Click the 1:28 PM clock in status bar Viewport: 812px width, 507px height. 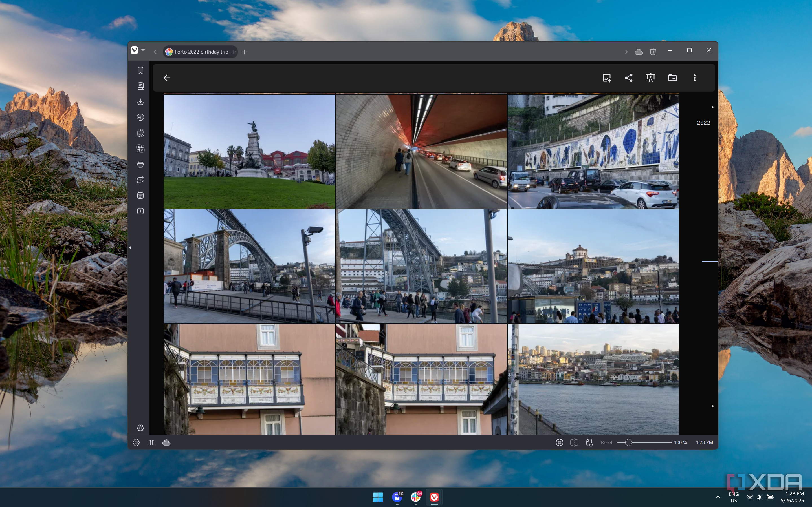(x=704, y=443)
